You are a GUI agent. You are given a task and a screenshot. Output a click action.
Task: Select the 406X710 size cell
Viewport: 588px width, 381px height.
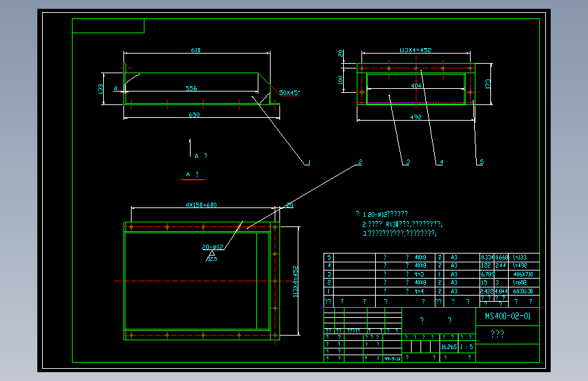pos(523,274)
